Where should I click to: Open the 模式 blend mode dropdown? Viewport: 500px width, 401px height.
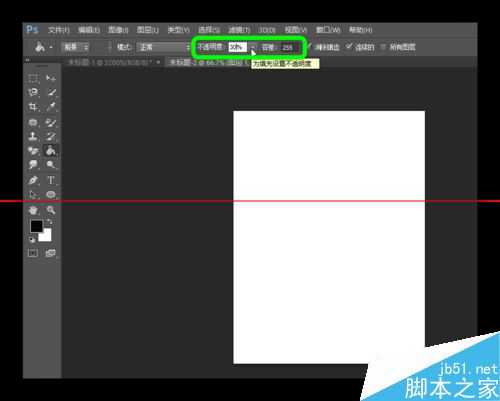[x=163, y=47]
